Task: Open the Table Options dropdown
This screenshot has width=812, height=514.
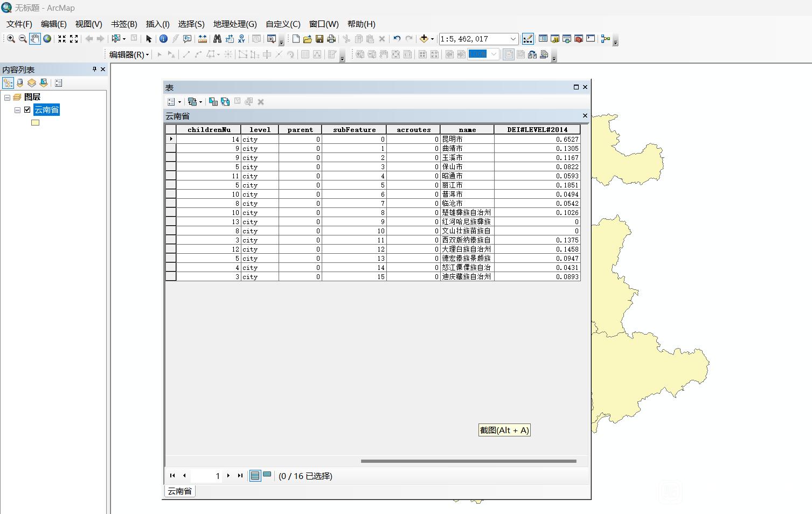Action: pos(174,102)
